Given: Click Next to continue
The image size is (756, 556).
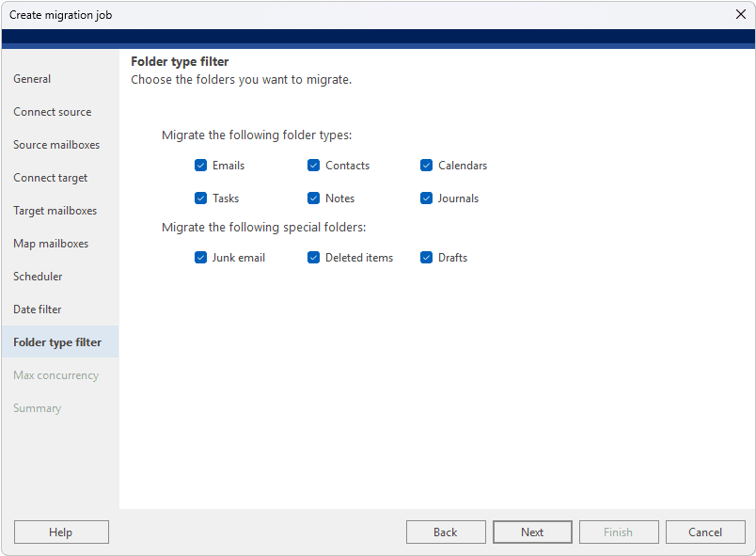Looking at the screenshot, I should [532, 532].
